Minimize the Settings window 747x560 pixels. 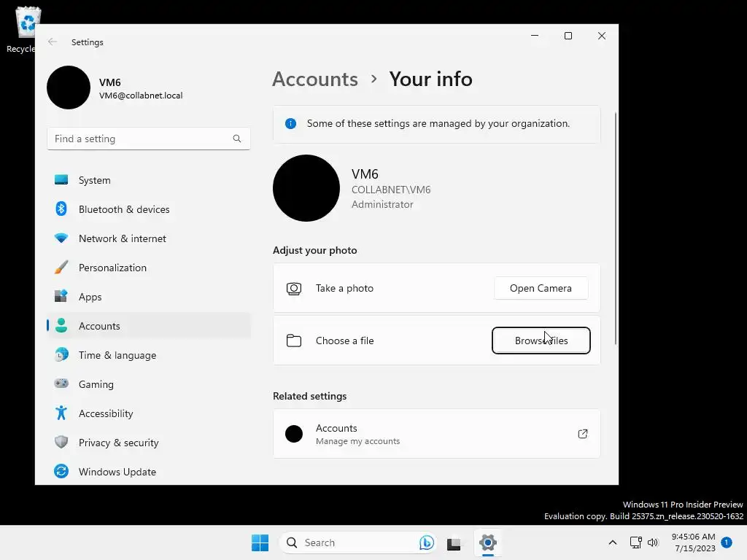coord(535,36)
